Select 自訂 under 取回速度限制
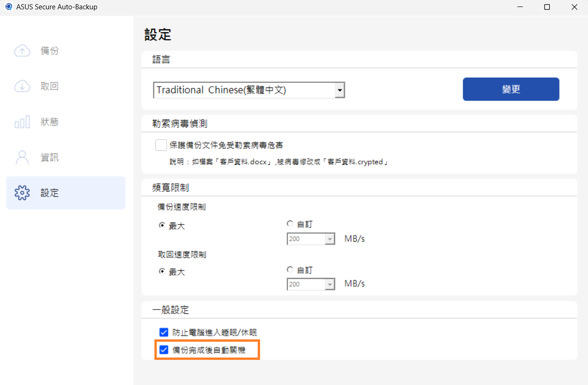Image resolution: width=588 pixels, height=385 pixels. 290,270
